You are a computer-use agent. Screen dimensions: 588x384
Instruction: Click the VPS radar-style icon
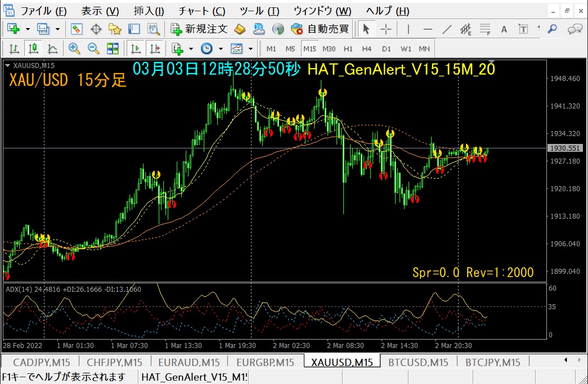[x=278, y=29]
